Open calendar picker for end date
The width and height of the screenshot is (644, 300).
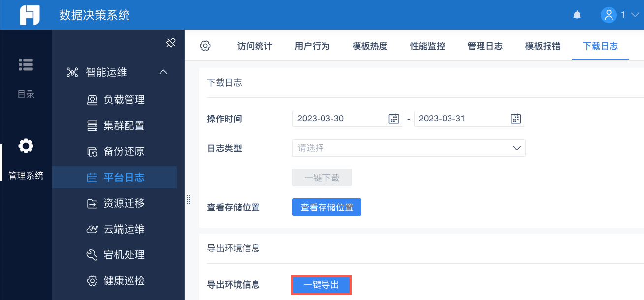515,119
